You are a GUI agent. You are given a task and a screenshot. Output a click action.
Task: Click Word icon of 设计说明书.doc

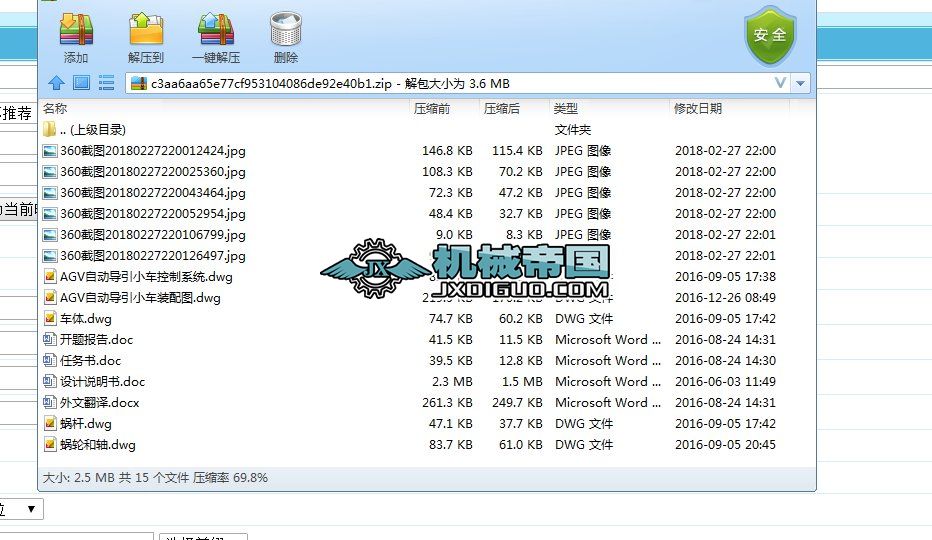[x=50, y=381]
